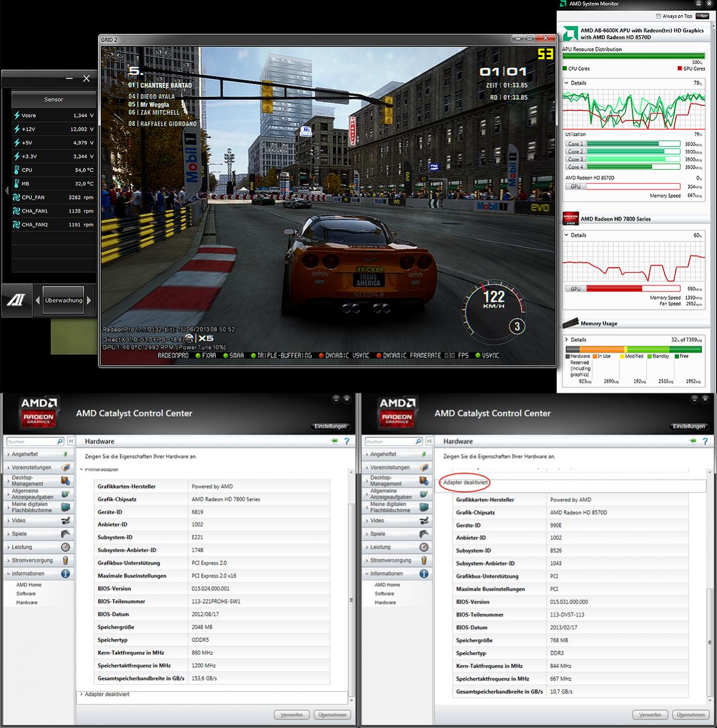
Task: Click the CPU_FAN fan icon in the sensor panel
Action: (x=17, y=197)
